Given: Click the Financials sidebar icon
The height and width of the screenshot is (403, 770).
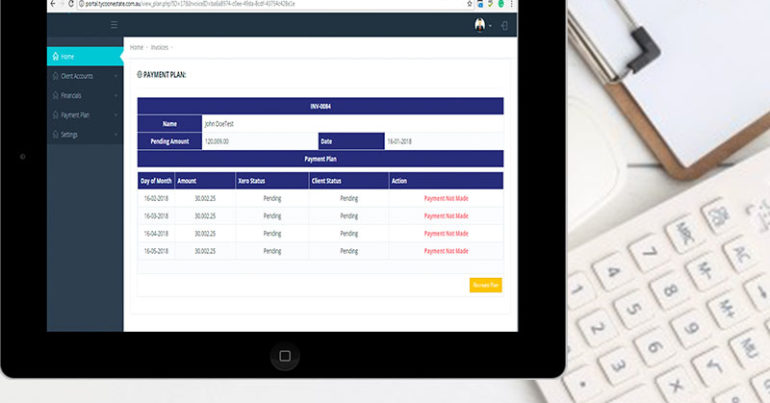Looking at the screenshot, I should point(55,95).
